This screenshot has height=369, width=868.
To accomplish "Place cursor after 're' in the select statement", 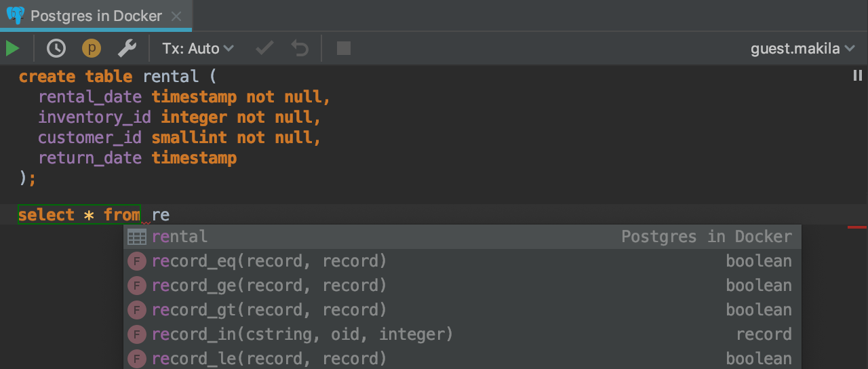I will coord(170,215).
